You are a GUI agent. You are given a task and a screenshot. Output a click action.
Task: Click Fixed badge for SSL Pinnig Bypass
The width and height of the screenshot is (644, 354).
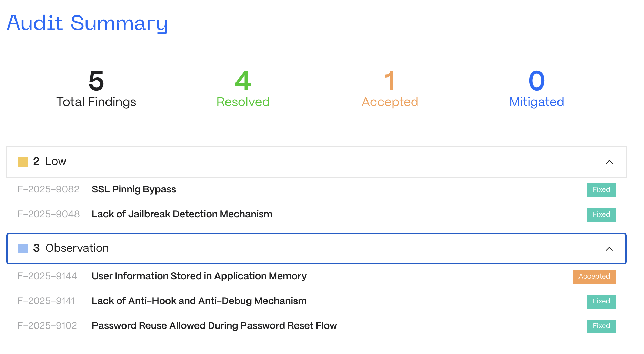pyautogui.click(x=601, y=190)
